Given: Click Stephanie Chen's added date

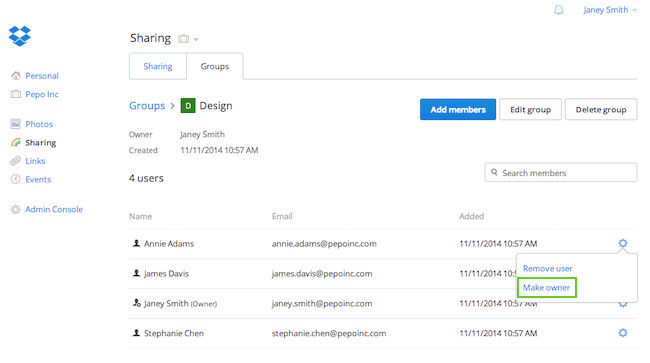Looking at the screenshot, I should point(498,333).
